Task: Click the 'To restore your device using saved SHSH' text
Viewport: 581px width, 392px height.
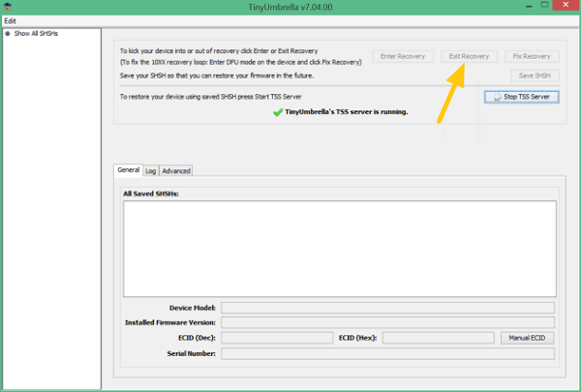Action: coord(211,97)
